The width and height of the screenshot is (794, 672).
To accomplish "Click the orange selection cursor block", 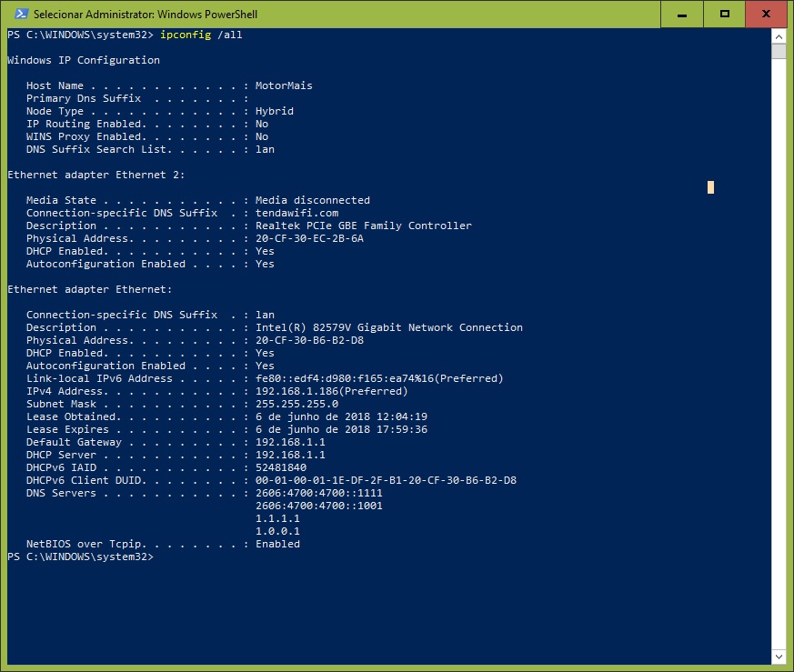I will click(710, 187).
